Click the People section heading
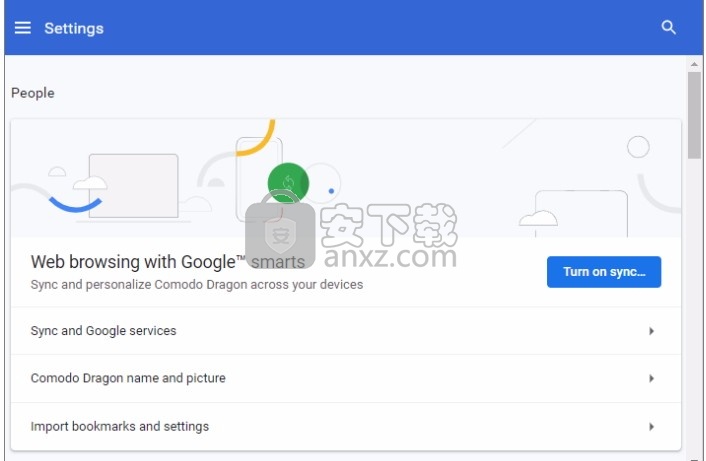 33,93
